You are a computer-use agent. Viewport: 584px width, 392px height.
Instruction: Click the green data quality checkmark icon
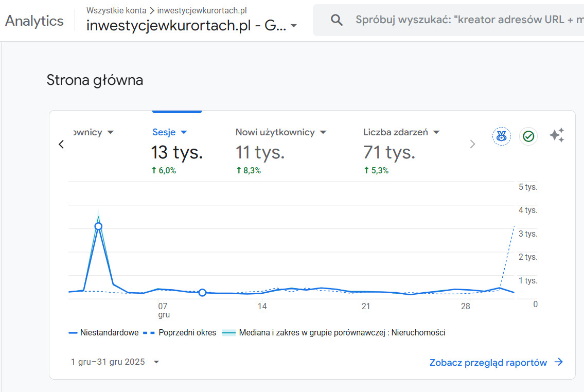tap(528, 136)
